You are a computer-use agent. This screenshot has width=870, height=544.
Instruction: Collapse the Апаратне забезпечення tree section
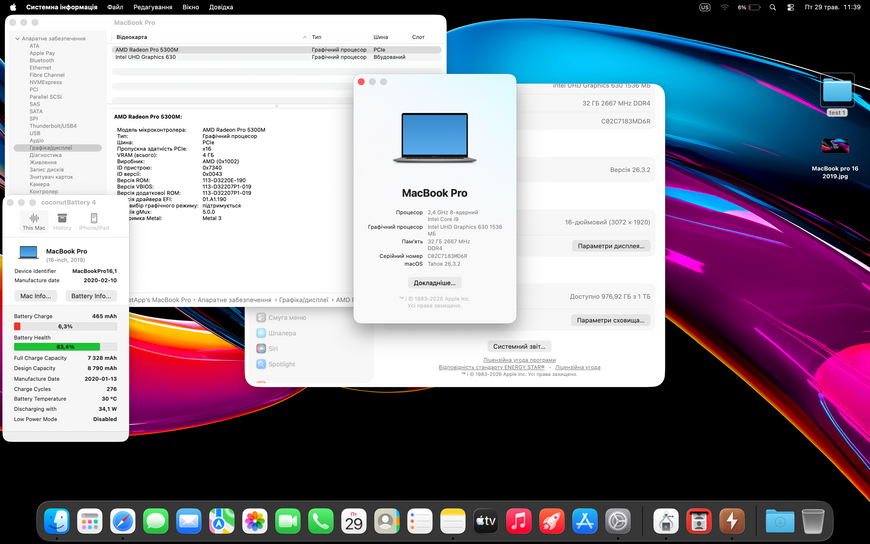click(x=18, y=39)
